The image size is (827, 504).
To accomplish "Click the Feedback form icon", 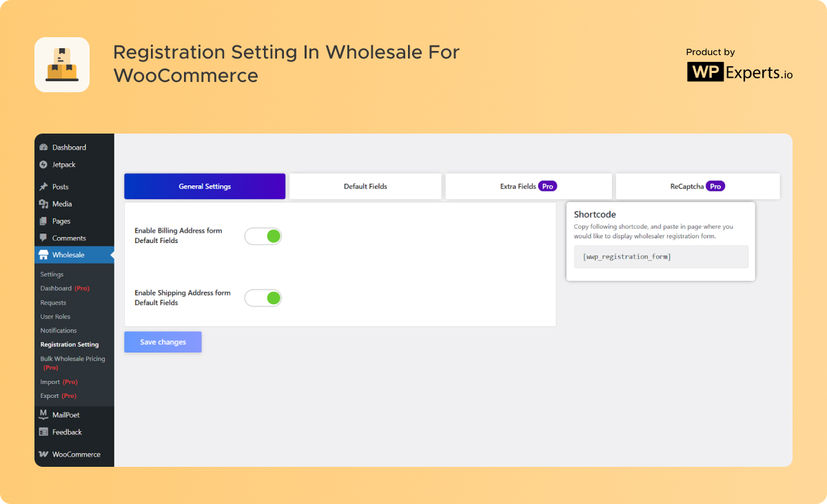I will coord(43,432).
